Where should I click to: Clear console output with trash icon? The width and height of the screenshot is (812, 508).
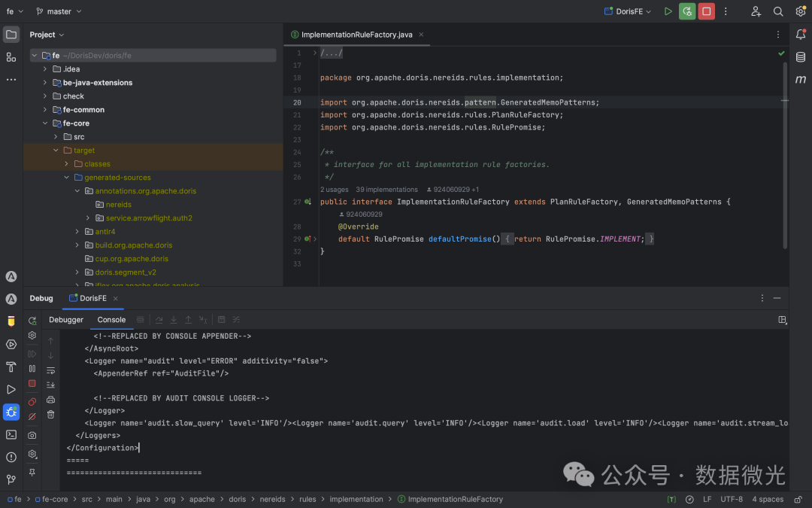pos(51,415)
